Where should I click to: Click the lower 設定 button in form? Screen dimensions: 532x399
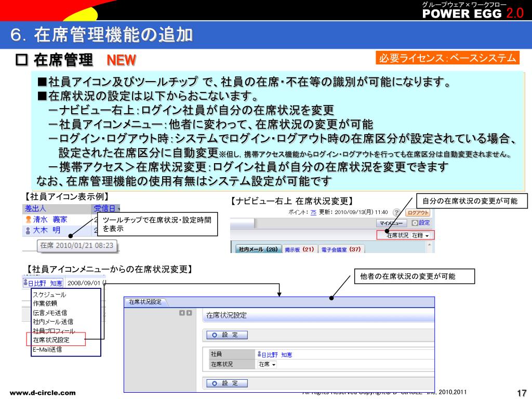click(x=227, y=383)
